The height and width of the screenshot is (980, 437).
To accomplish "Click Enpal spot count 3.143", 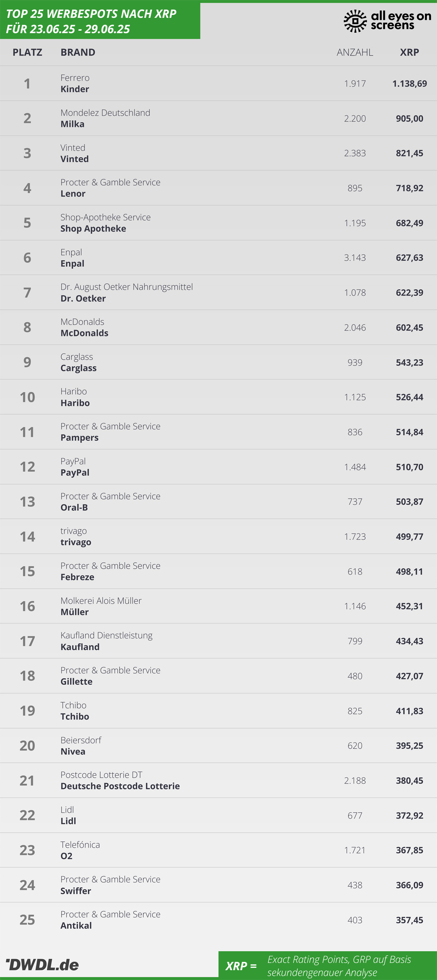I will coord(355,257).
